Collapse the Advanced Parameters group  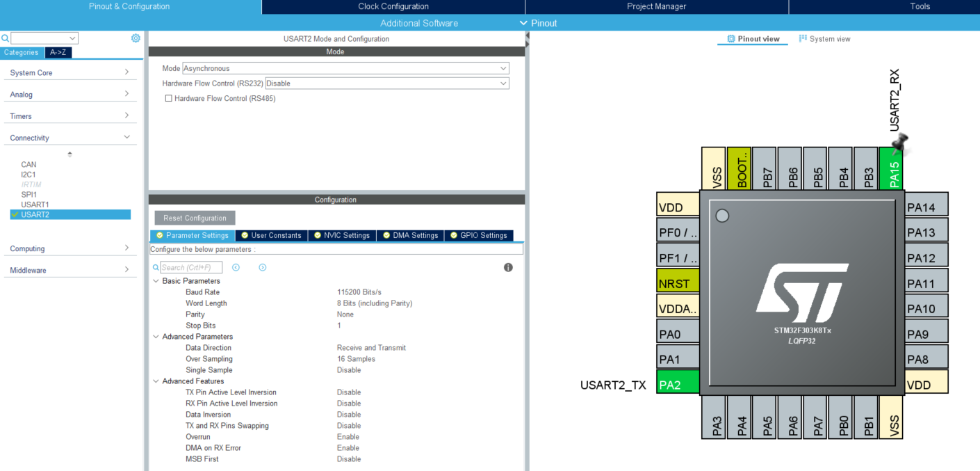[156, 337]
